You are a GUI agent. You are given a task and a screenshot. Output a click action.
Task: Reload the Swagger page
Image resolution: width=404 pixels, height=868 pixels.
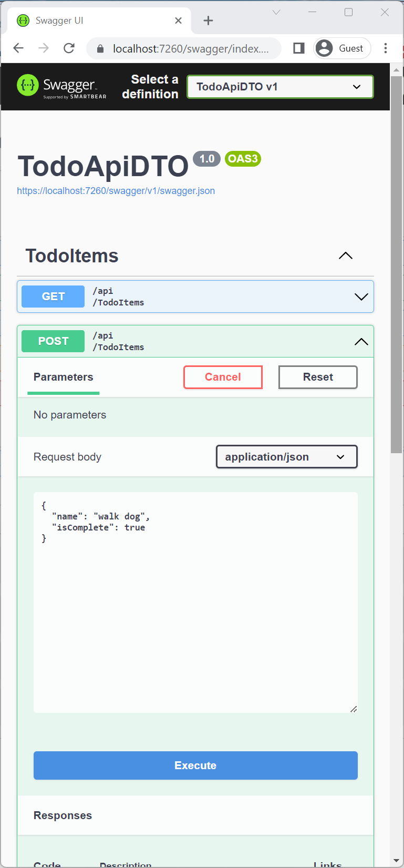[69, 48]
